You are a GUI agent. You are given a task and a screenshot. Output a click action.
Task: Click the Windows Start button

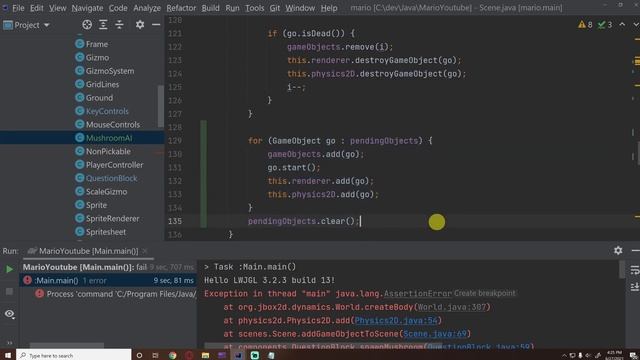pos(8,355)
